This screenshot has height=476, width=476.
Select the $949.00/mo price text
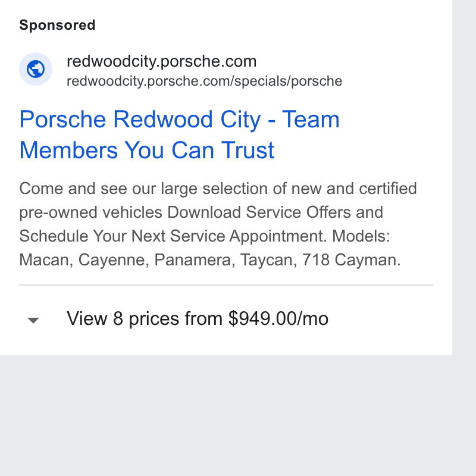click(x=278, y=318)
